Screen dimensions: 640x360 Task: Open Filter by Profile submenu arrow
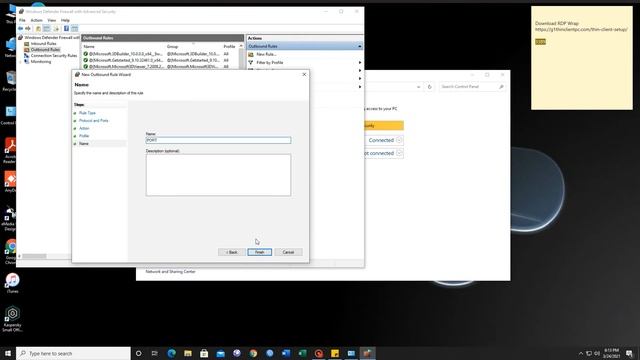click(360, 62)
